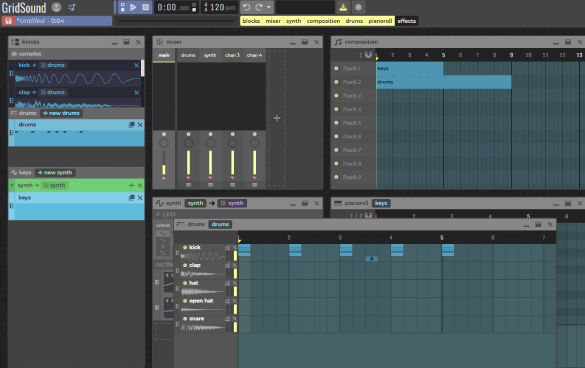Undo the last action
The height and width of the screenshot is (368, 585).
coord(246,7)
